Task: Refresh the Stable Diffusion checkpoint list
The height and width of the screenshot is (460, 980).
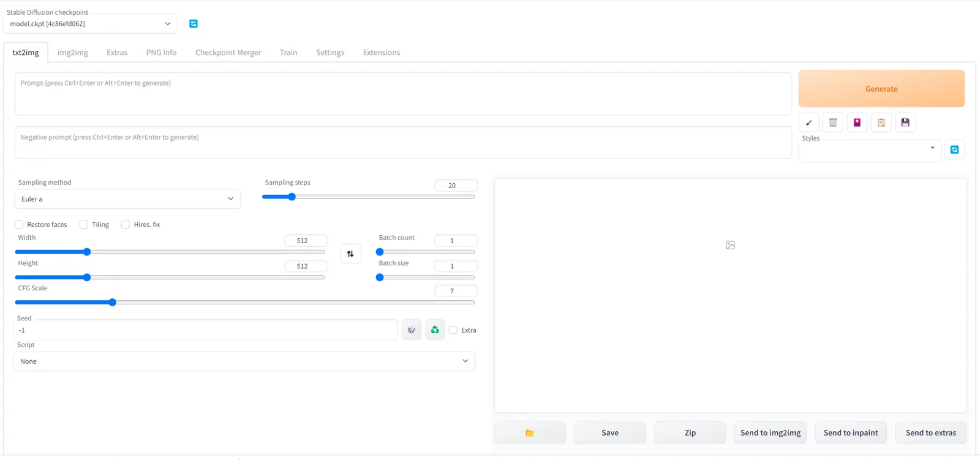Action: tap(194, 24)
